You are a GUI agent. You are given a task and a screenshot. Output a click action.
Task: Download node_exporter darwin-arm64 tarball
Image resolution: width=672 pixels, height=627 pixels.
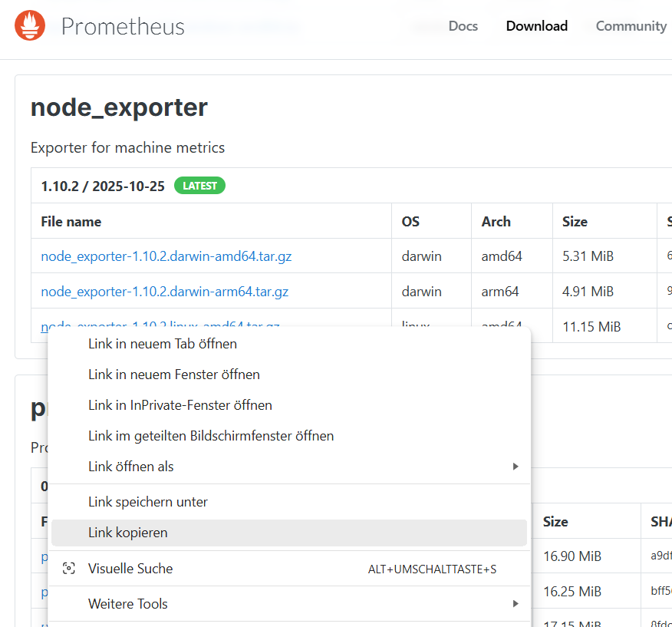click(x=164, y=292)
